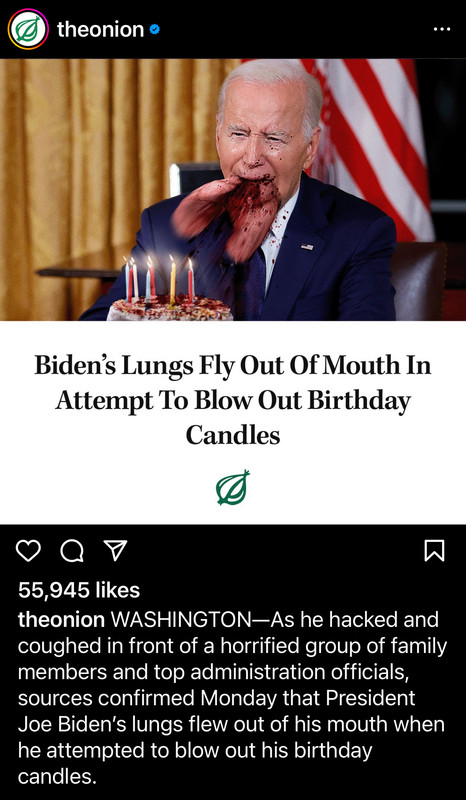Tap the caption sentence ending with 'candles.'
Viewport: 466px width, 800px height.
point(232,698)
